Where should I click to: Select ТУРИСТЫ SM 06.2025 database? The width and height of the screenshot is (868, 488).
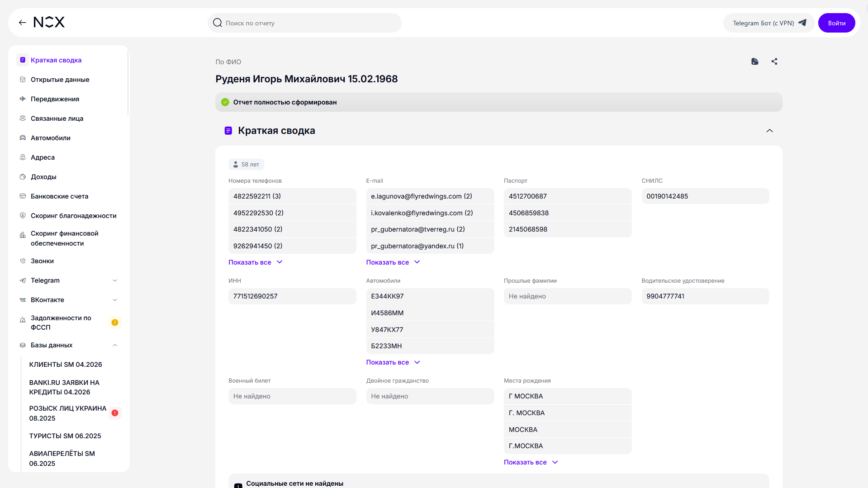(65, 436)
